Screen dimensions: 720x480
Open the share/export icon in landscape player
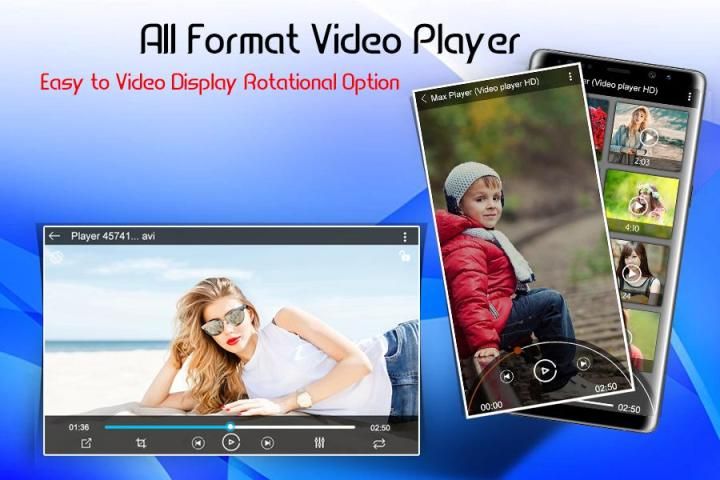[x=86, y=443]
